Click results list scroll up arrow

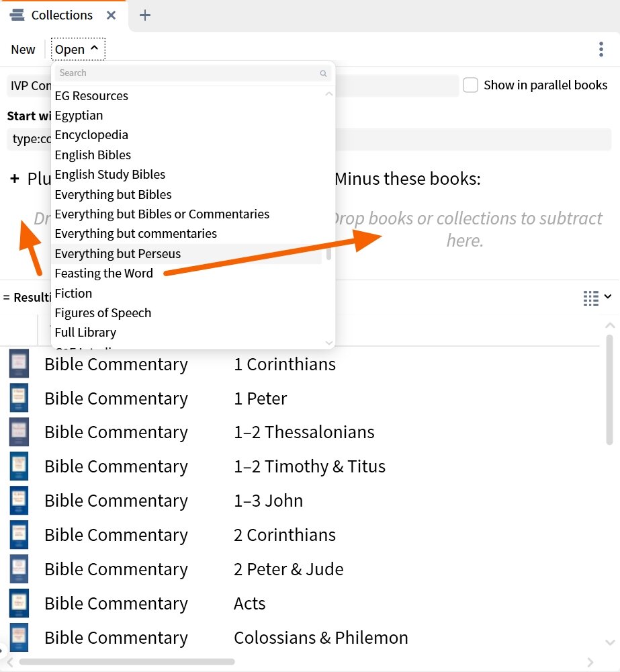610,326
